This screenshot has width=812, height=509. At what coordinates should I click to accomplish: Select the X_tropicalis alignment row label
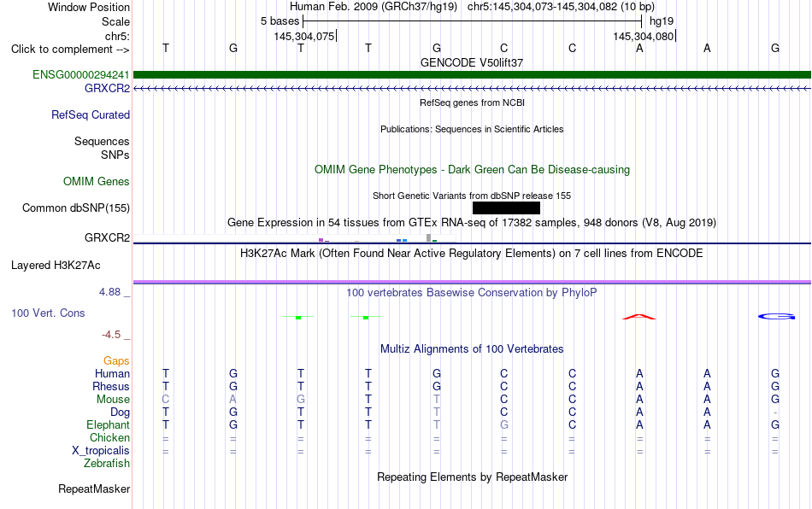coord(101,451)
